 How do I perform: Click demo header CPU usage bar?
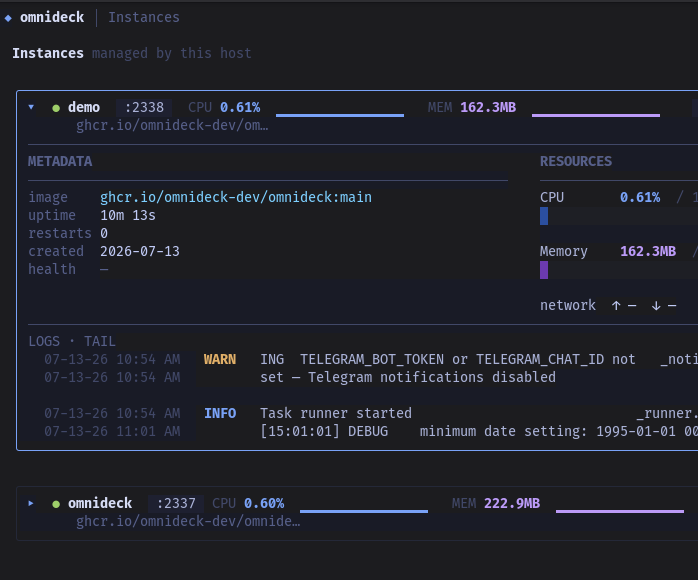pos(340,115)
